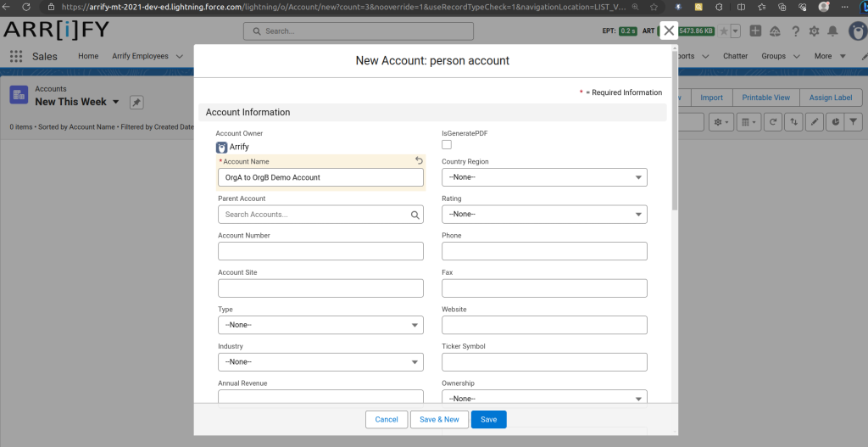Click the Cancel button
Viewport: 868px width, 447px height.
point(387,420)
